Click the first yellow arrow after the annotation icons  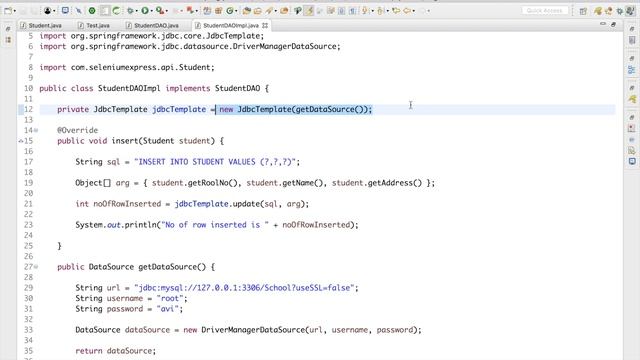pos(396,11)
